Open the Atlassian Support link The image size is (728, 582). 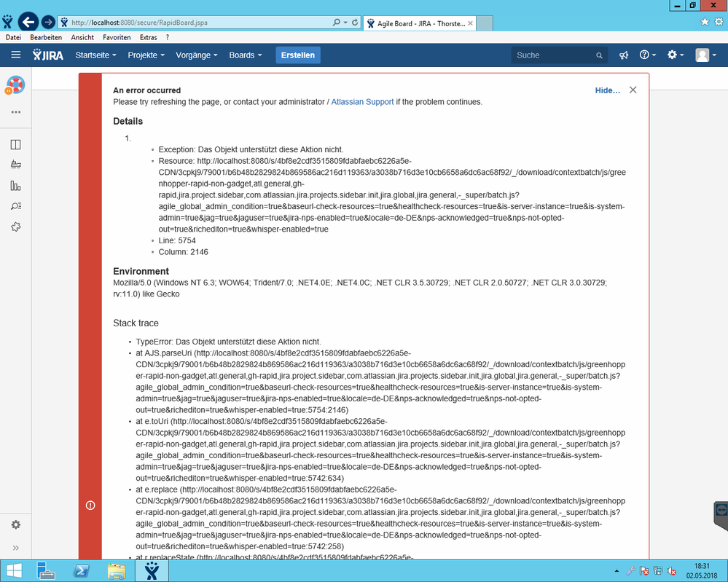tap(362, 102)
